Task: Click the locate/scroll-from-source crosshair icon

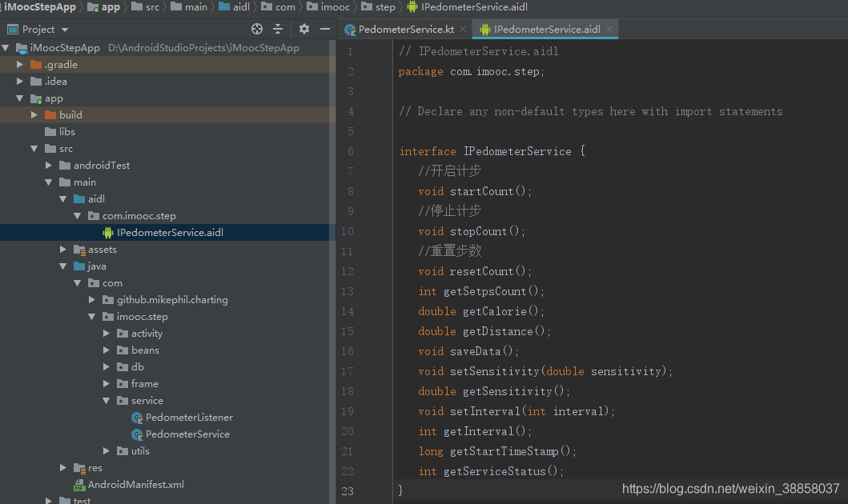Action: pos(257,29)
